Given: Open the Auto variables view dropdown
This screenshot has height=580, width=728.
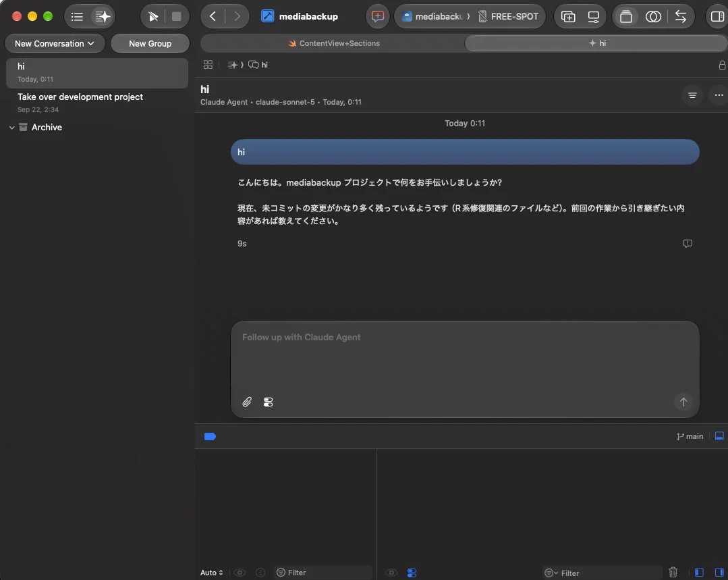Looking at the screenshot, I should pos(211,573).
